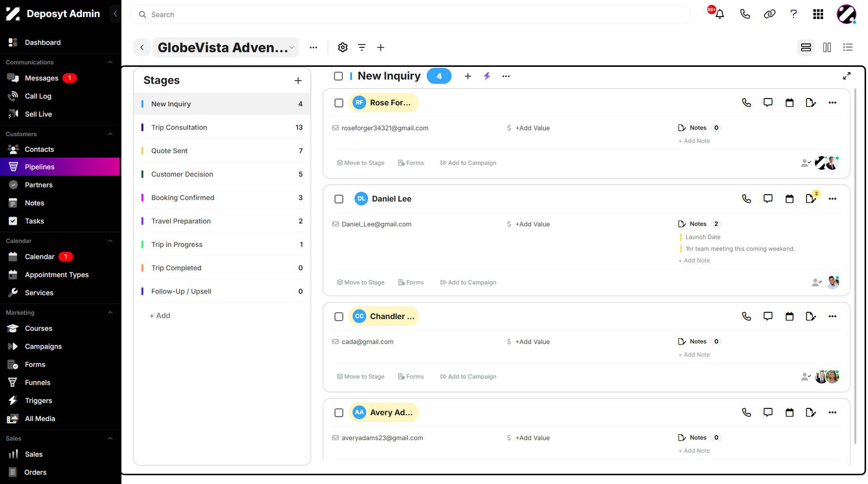The height and width of the screenshot is (484, 868).
Task: Switch to column board view
Action: click(827, 47)
